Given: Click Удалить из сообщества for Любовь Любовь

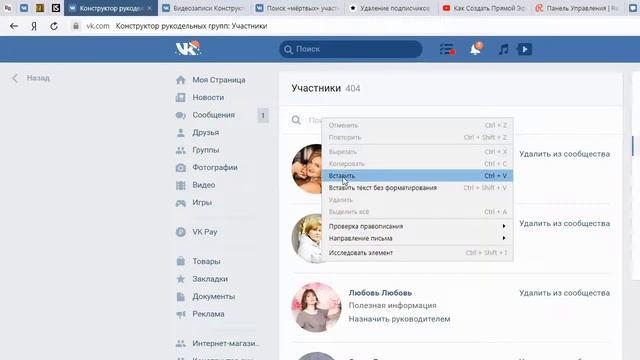Looking at the screenshot, I should pos(564,293).
